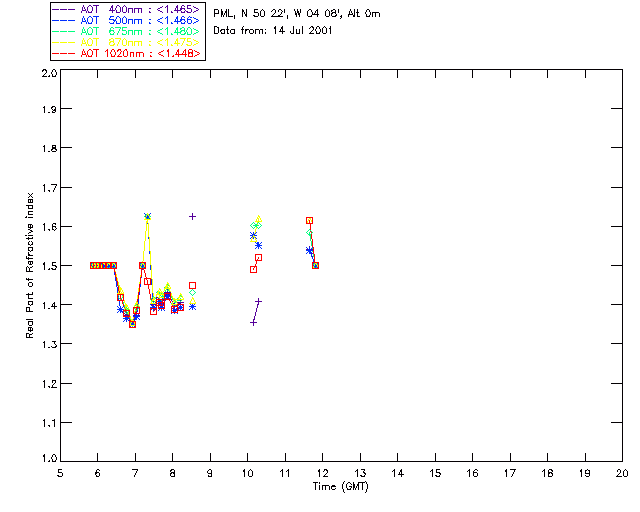Image resolution: width=640 pixels, height=512 pixels.
Task: Click the x-axis tick label 12
Action: click(x=322, y=473)
